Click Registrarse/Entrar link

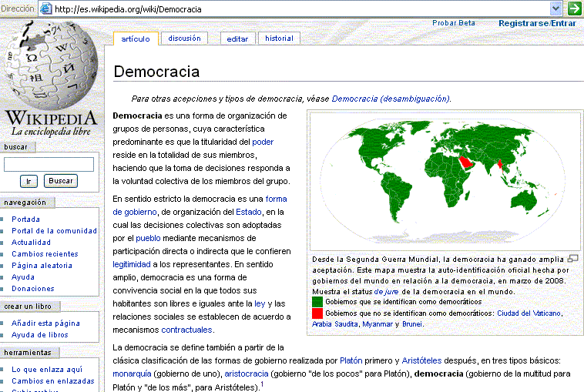tap(537, 23)
